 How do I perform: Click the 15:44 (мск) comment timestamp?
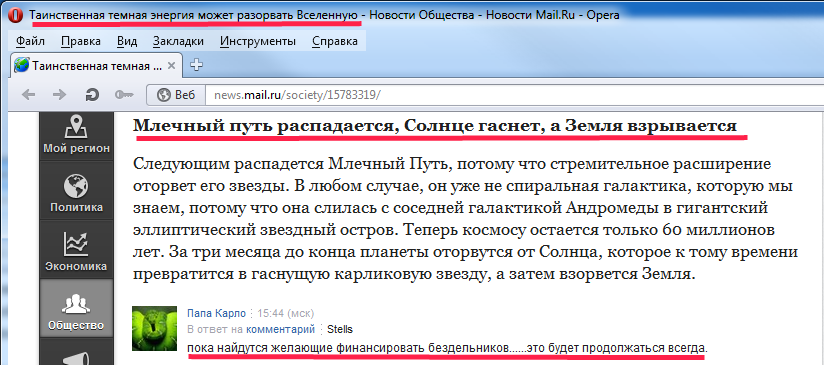285,314
